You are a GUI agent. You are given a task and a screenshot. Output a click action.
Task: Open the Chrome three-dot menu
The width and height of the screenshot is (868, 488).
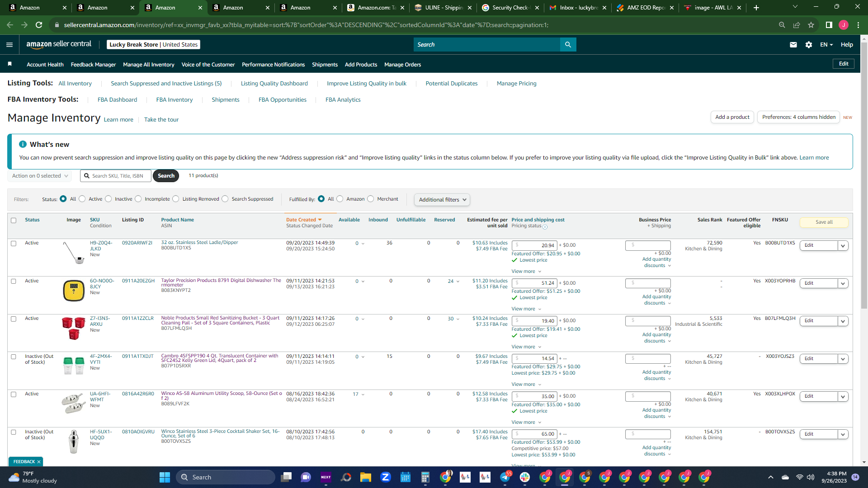858,25
